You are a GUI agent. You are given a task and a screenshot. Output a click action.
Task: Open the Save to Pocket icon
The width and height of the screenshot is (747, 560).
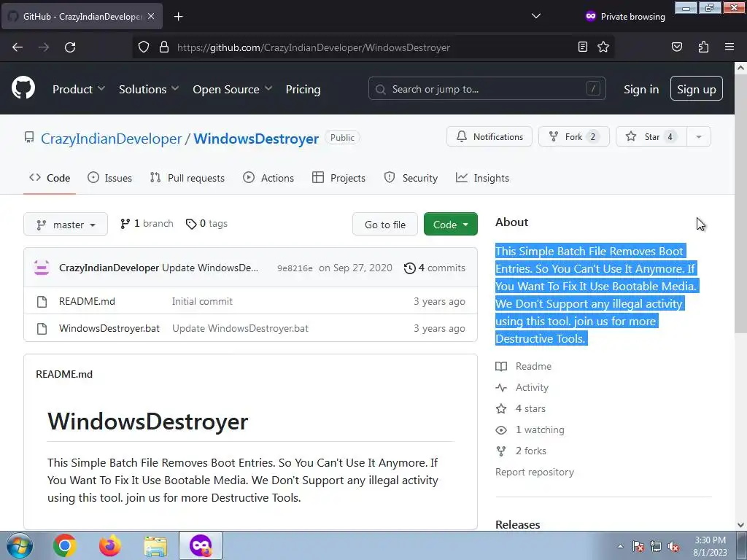677,47
